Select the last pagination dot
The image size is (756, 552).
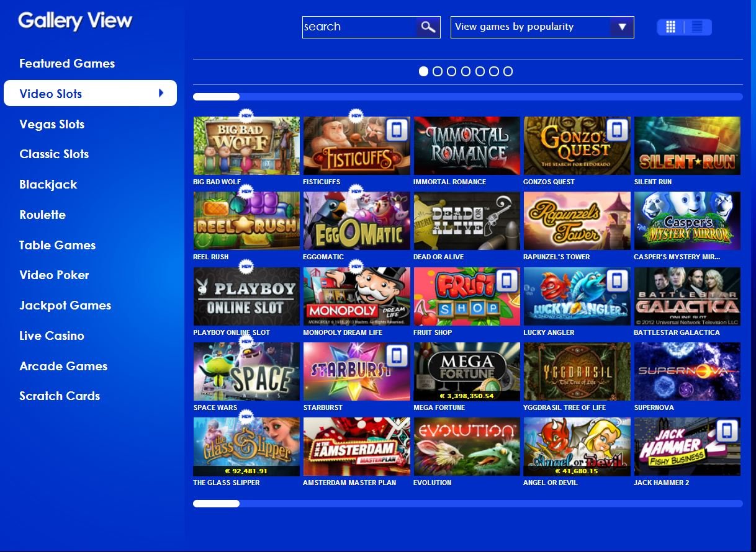pos(508,71)
